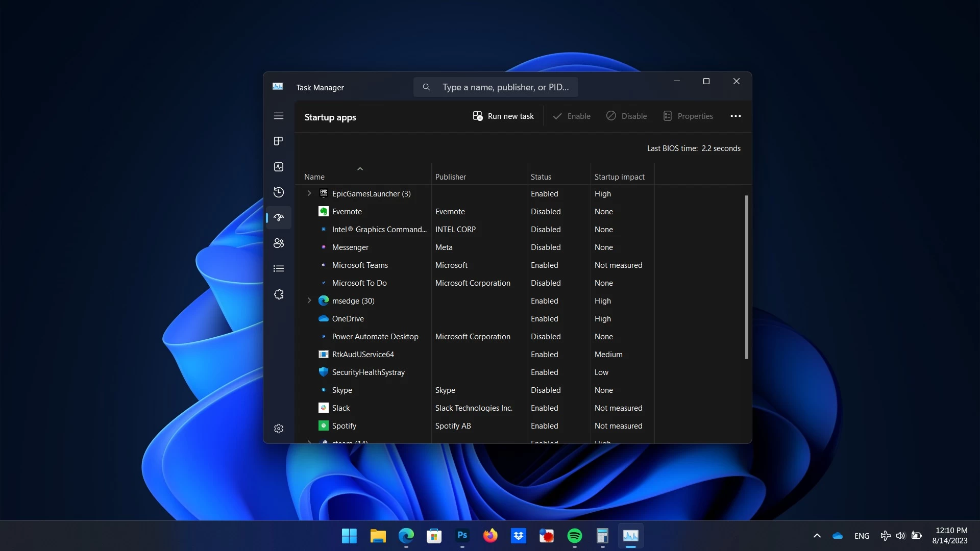
Task: Click the volume tray icon
Action: (900, 536)
